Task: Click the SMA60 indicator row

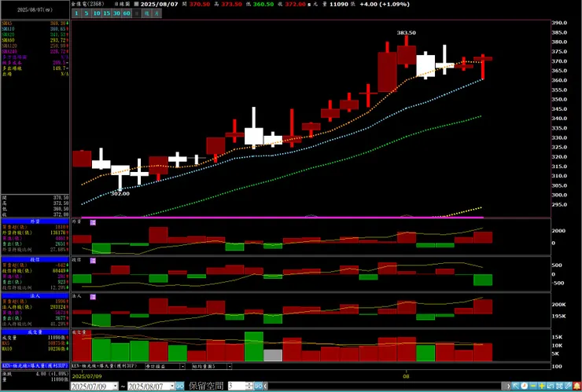Action: tap(35, 40)
